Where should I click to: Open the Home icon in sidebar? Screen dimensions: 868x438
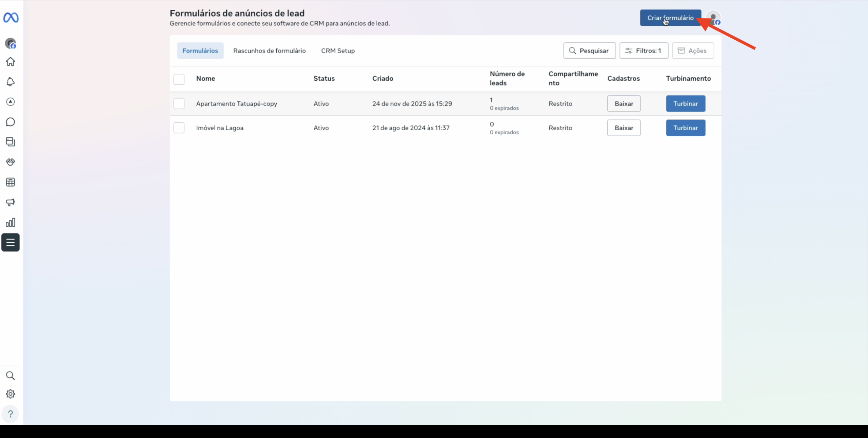coord(11,62)
